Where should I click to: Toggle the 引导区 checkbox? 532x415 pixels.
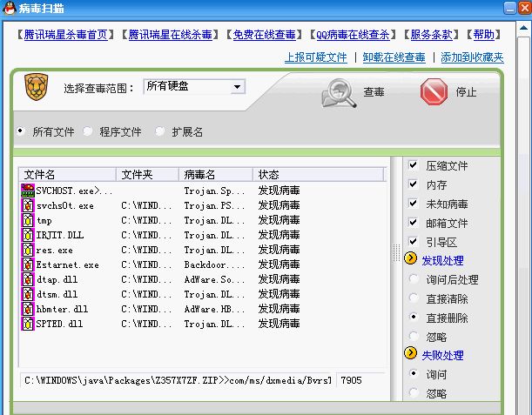point(413,243)
